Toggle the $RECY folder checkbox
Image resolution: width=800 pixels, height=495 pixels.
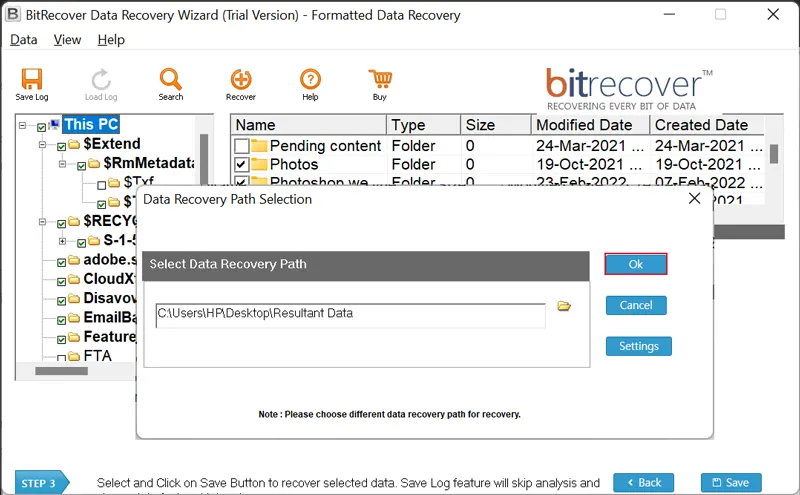click(61, 224)
